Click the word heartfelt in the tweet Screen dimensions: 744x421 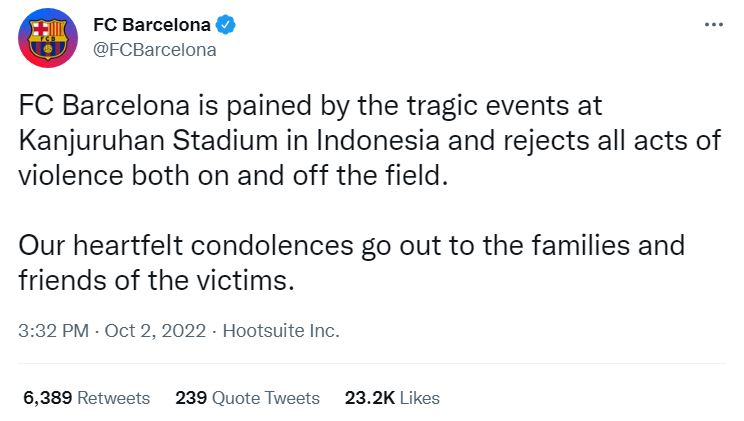[x=128, y=245]
